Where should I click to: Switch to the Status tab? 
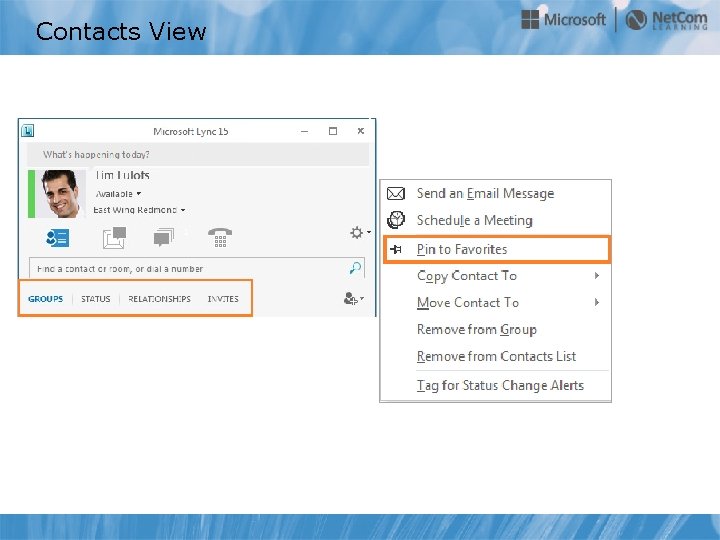tap(96, 299)
